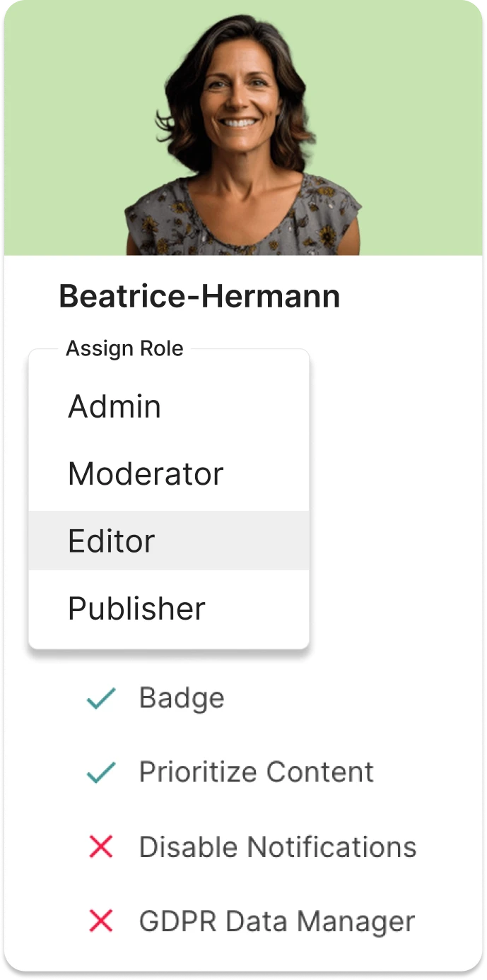Image resolution: width=487 pixels, height=980 pixels.
Task: Click the checkmark next to Prioritize Content
Action: click(x=101, y=773)
